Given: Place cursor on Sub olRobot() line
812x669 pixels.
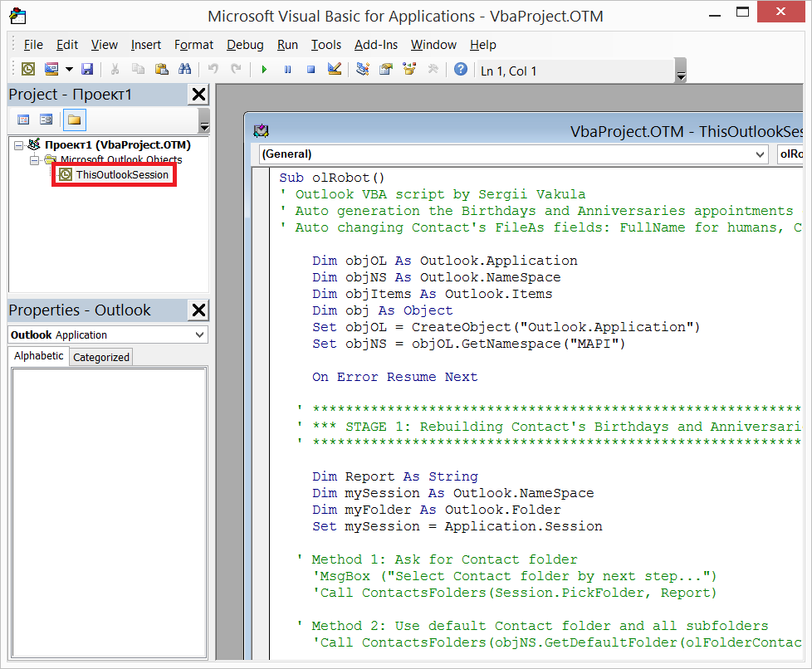Looking at the screenshot, I should [x=332, y=178].
